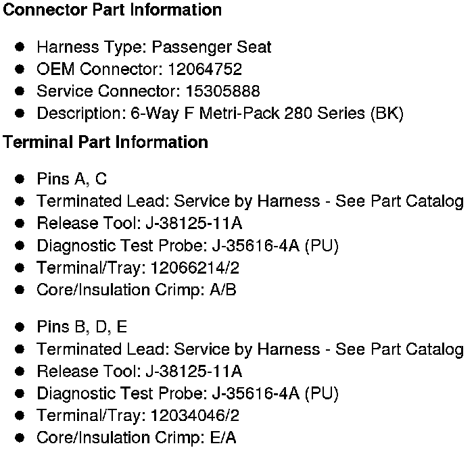Click the Harness Type: Passenger Seat line
The height and width of the screenshot is (450, 476).
153,47
